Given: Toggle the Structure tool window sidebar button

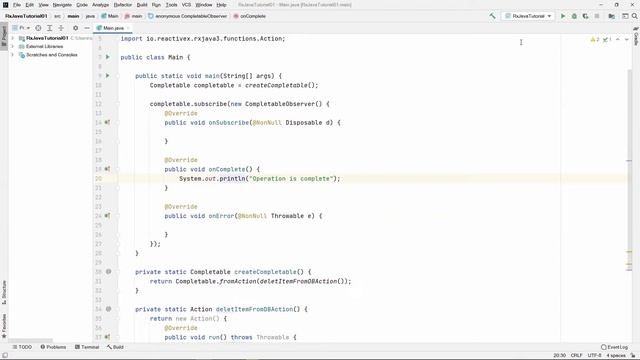Looking at the screenshot, I should 4,292.
